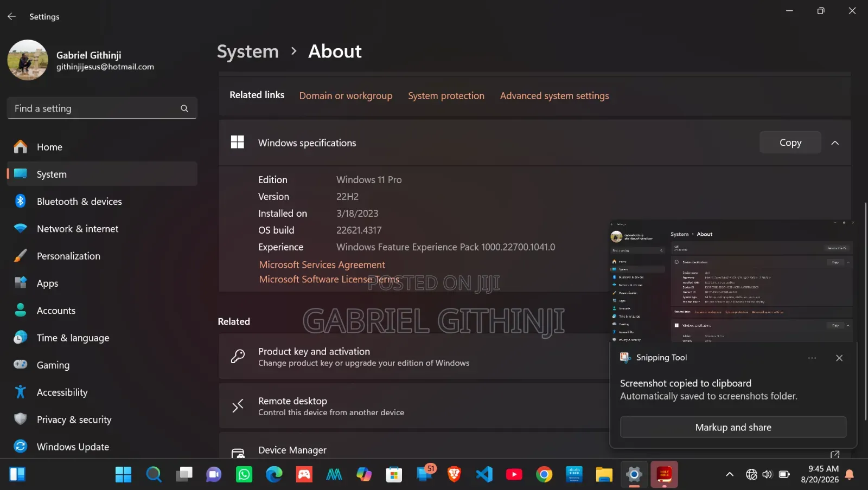868x490 pixels.
Task: Go to Time & language settings
Action: click(x=102, y=338)
